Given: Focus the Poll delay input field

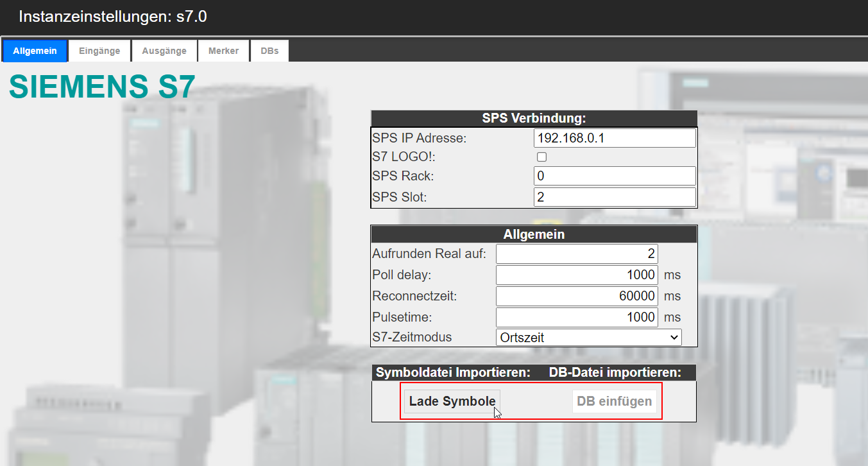Looking at the screenshot, I should click(577, 275).
